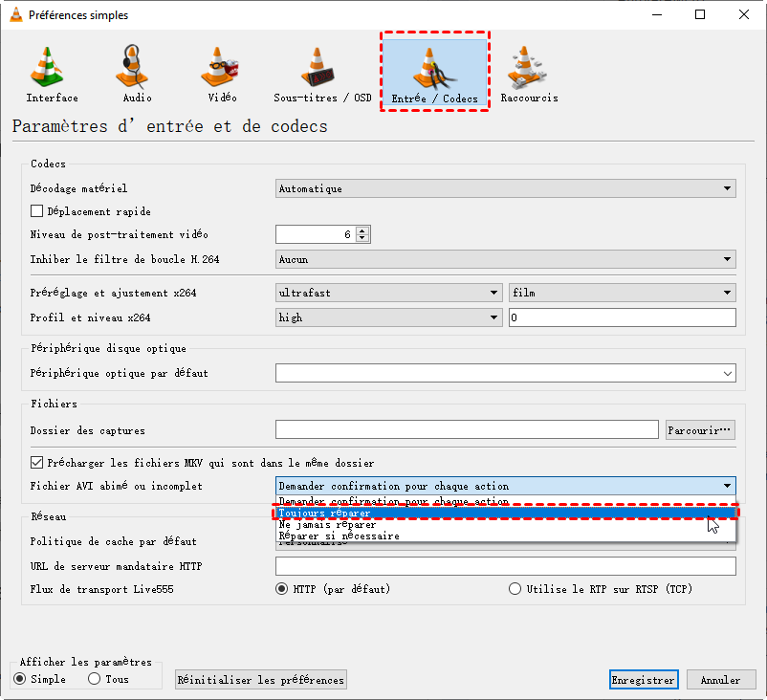Open the Audio preferences icon
The width and height of the screenshot is (767, 700).
[x=137, y=73]
